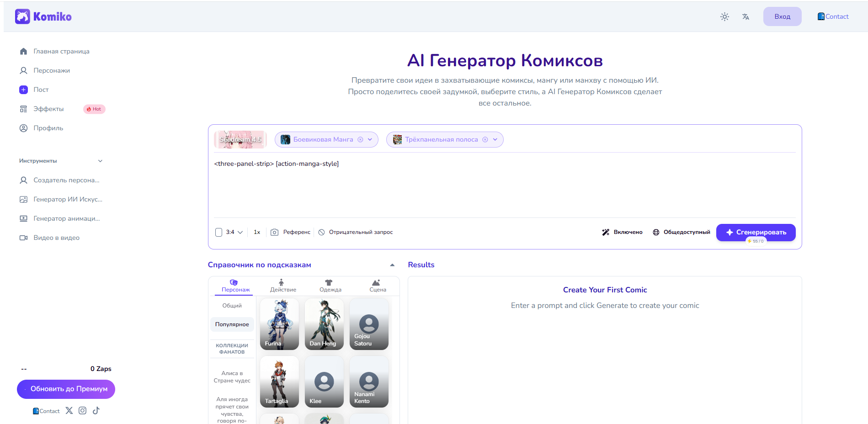Image resolution: width=868 pixels, height=424 pixels.
Task: Click the Пост plus icon
Action: point(23,90)
